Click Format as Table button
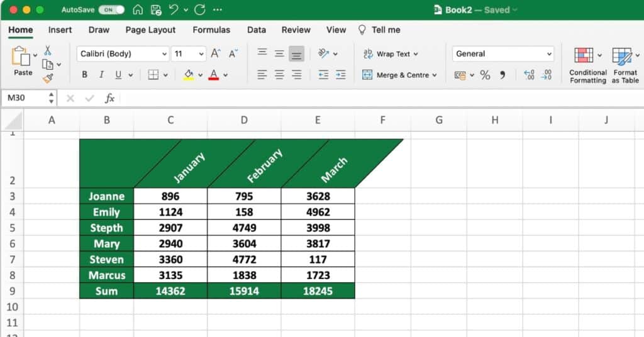644x337 pixels. coord(625,65)
